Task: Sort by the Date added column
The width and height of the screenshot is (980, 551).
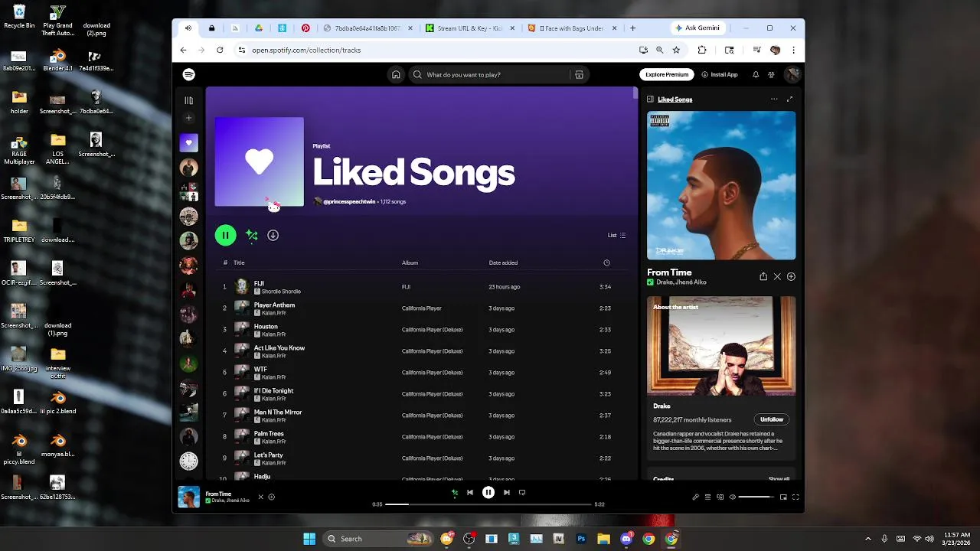Action: (503, 262)
